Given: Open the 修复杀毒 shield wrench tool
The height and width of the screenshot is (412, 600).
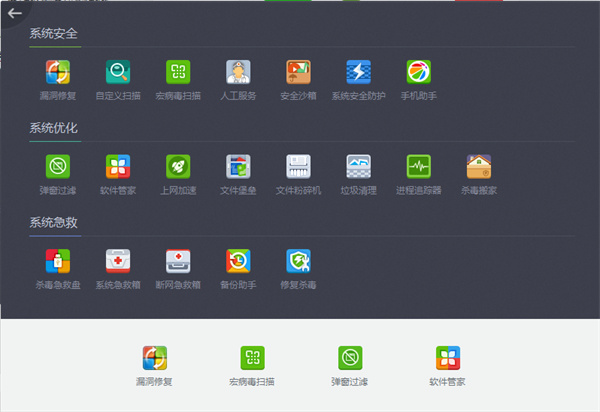Looking at the screenshot, I should click(298, 261).
